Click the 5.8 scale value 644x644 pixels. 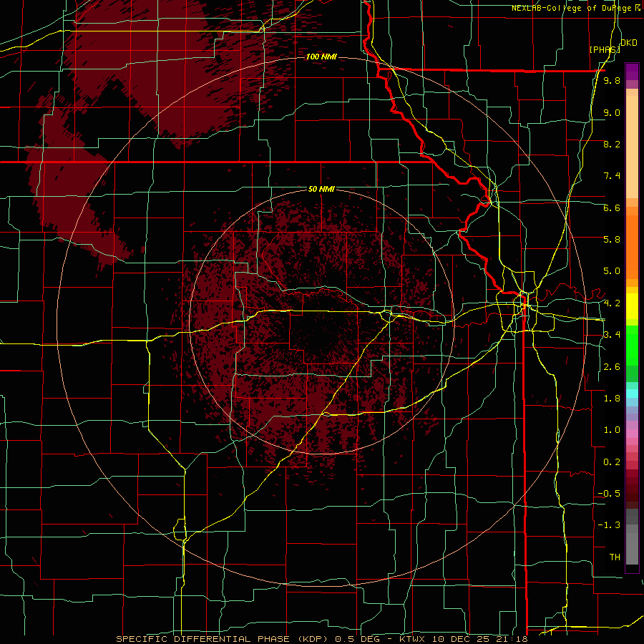(612, 240)
